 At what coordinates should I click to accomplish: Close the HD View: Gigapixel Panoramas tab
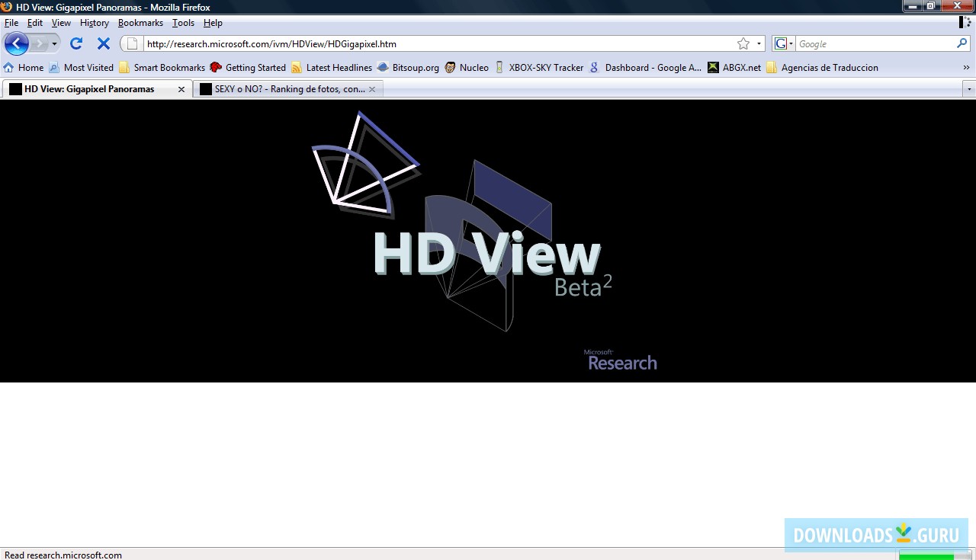(181, 89)
